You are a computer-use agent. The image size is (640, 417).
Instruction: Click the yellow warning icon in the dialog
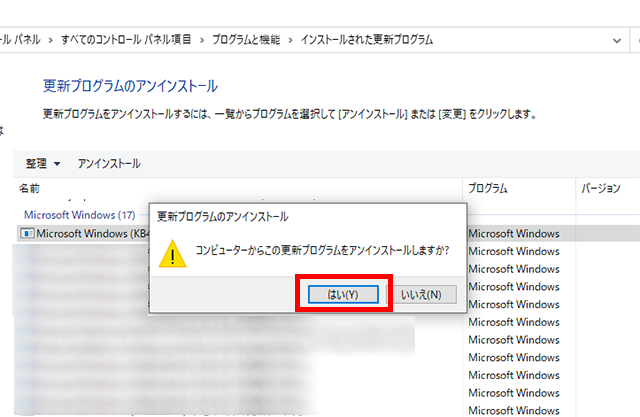pos(173,253)
